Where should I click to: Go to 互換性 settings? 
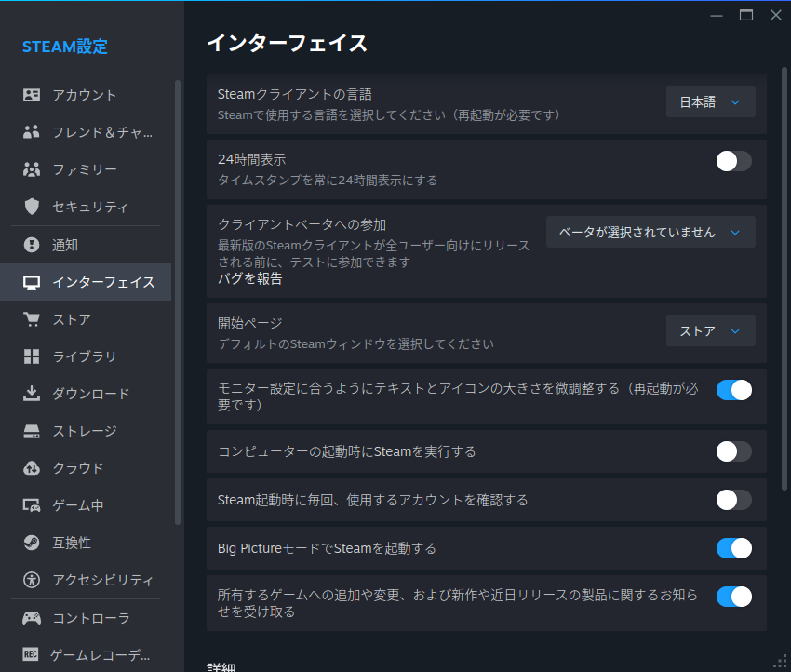pos(86,543)
